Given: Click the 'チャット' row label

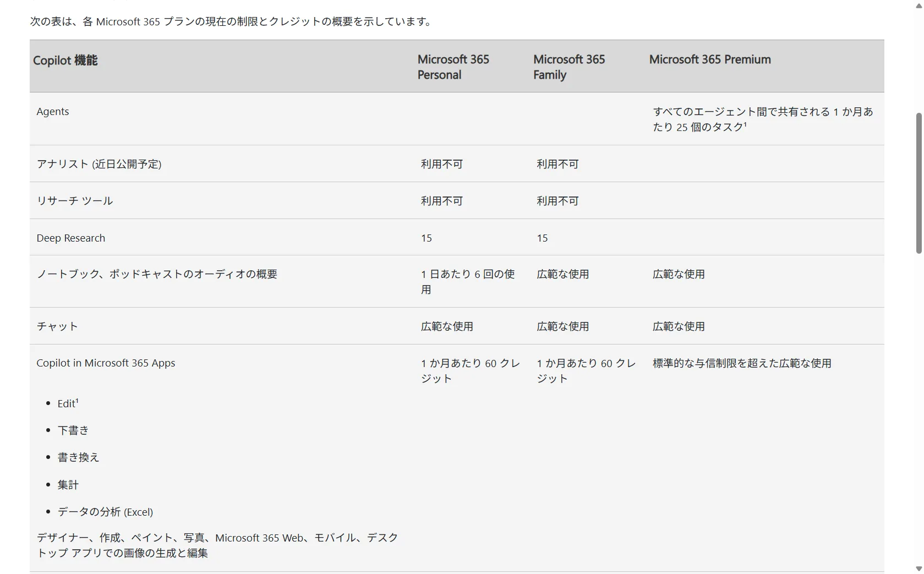Looking at the screenshot, I should coord(57,326).
